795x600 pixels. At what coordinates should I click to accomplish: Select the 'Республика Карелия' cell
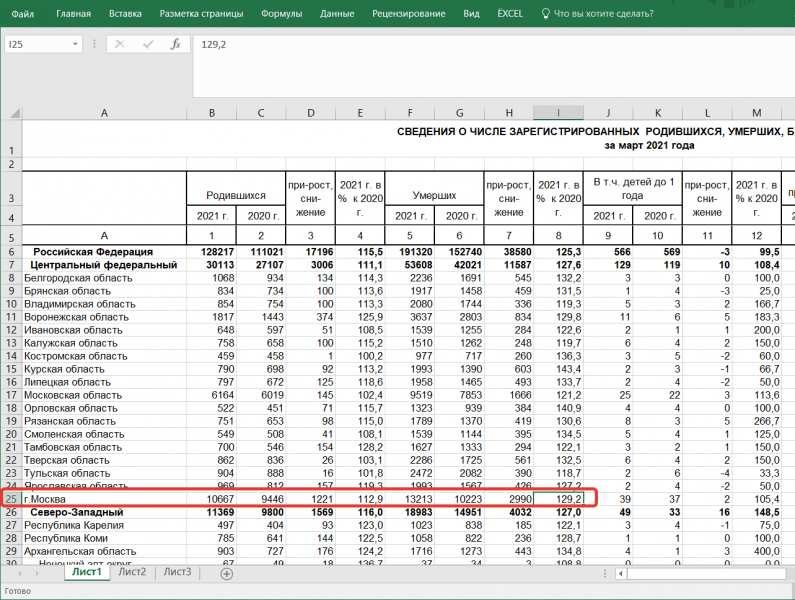tap(104, 525)
